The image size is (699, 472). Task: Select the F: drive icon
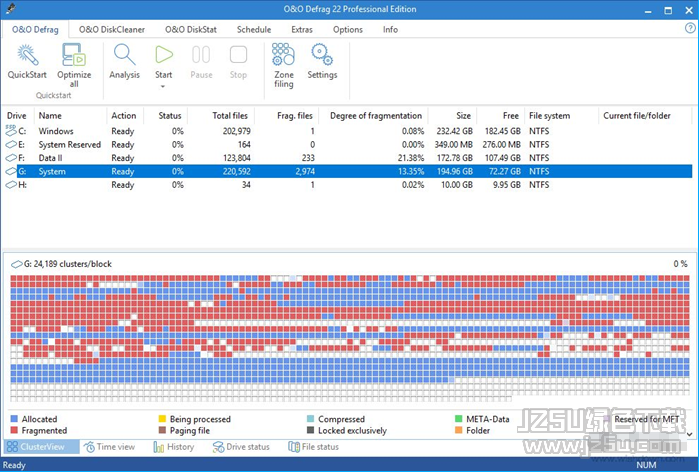click(x=11, y=158)
